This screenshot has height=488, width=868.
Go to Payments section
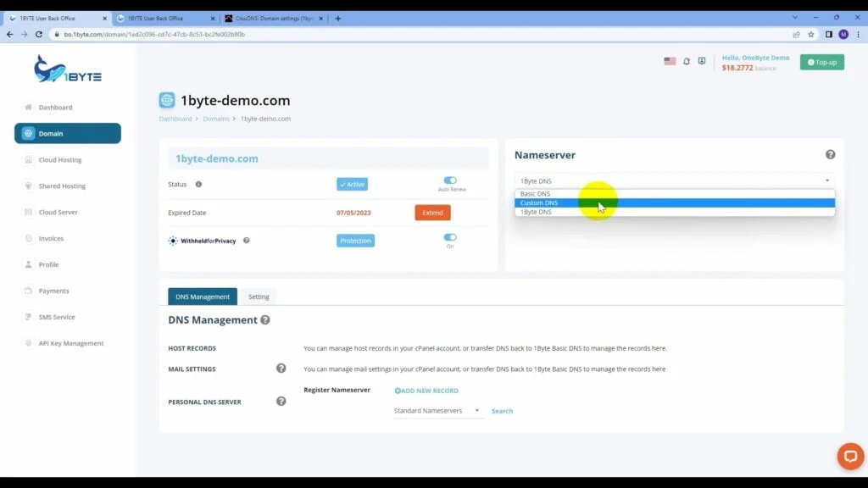(53, 291)
